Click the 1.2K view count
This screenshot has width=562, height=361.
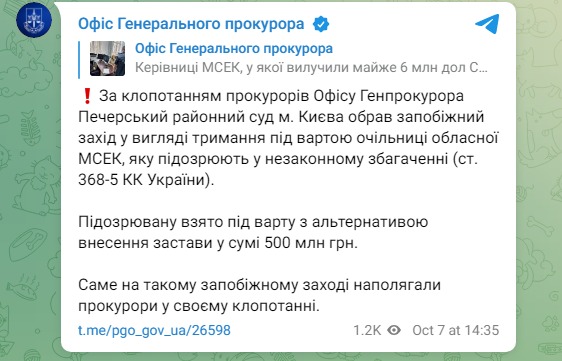pos(367,330)
